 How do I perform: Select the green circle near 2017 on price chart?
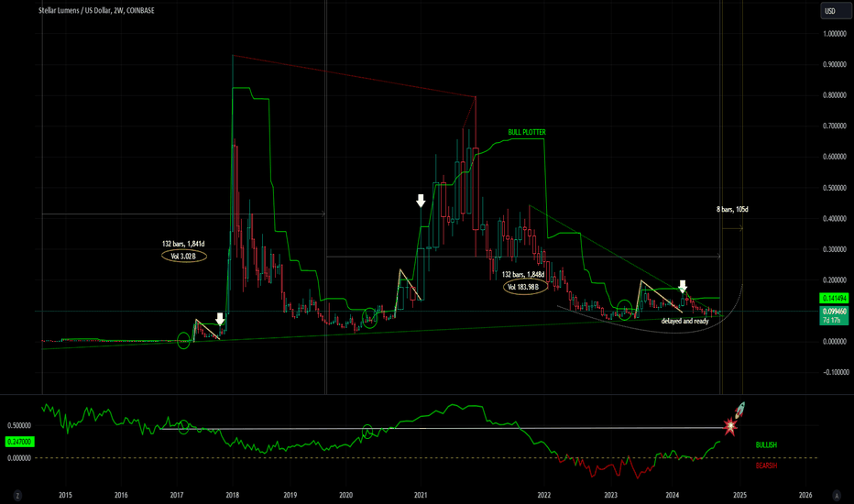[x=183, y=342]
